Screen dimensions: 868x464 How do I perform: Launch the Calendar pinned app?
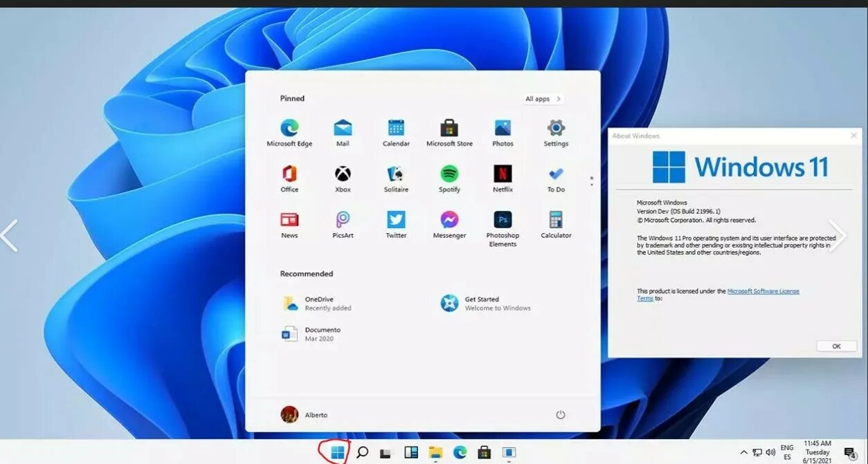point(396,133)
